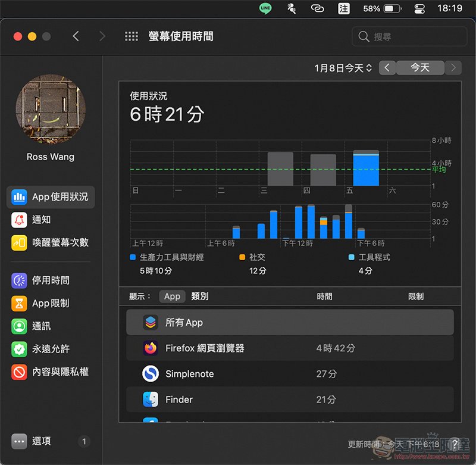Screen dimensions: 476x465
Task: Open 喚醒螢幕次數 sidebar item
Action: [51, 242]
